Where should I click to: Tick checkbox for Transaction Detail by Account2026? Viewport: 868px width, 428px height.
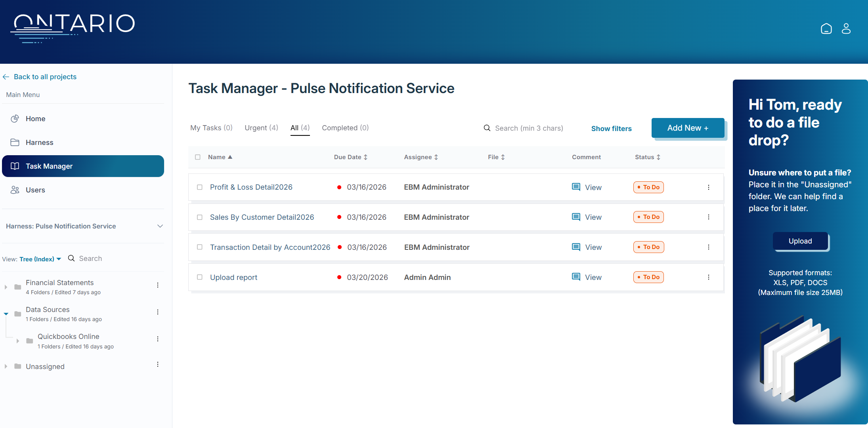pyautogui.click(x=200, y=247)
